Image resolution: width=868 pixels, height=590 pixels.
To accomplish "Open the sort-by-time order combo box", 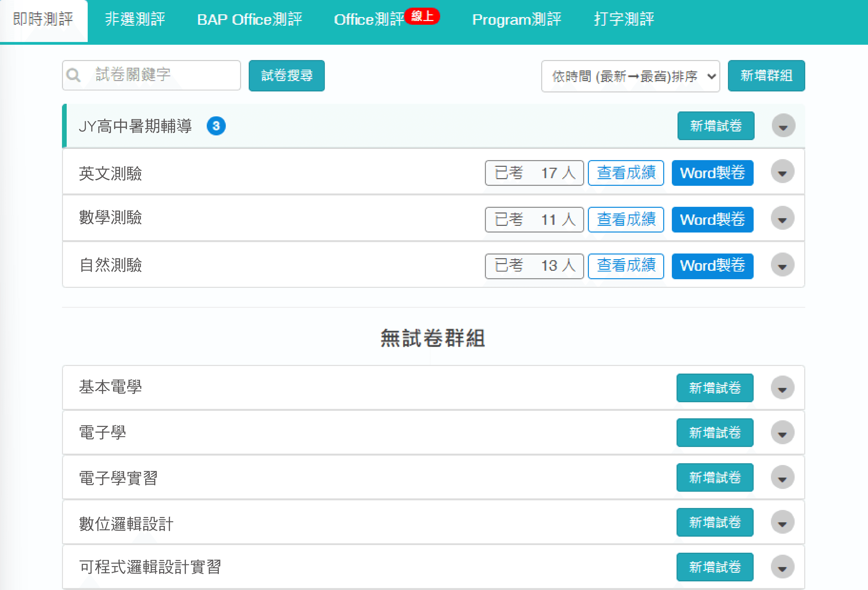I will tap(630, 76).
